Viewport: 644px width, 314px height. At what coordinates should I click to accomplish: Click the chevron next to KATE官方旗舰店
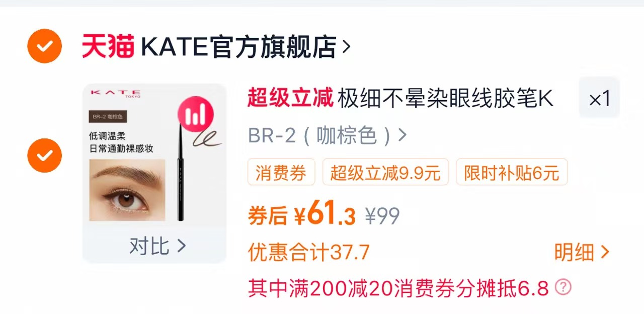[346, 47]
